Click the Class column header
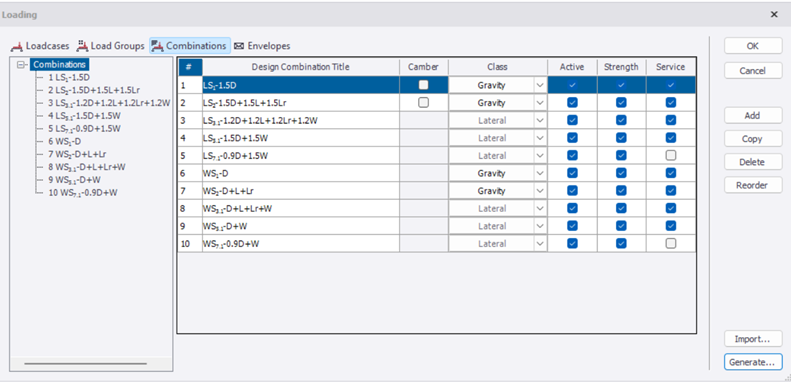Screen dimensions: 791x382 click(x=497, y=67)
